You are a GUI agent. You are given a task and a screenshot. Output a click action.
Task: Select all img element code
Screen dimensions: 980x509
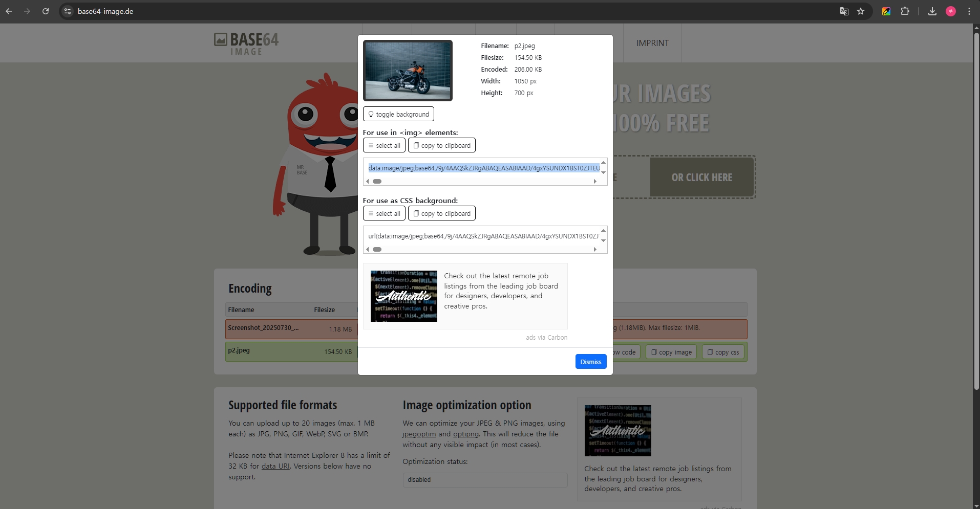tap(384, 145)
